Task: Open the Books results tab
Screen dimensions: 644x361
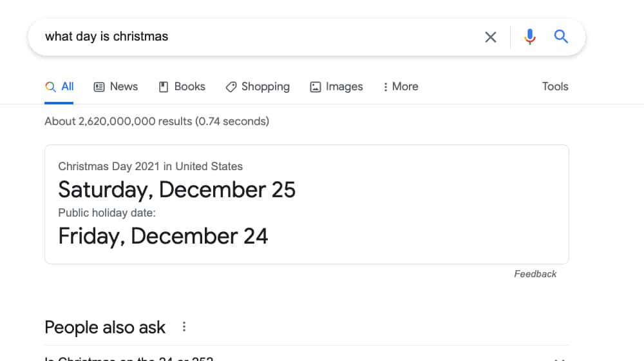Action: 182,87
